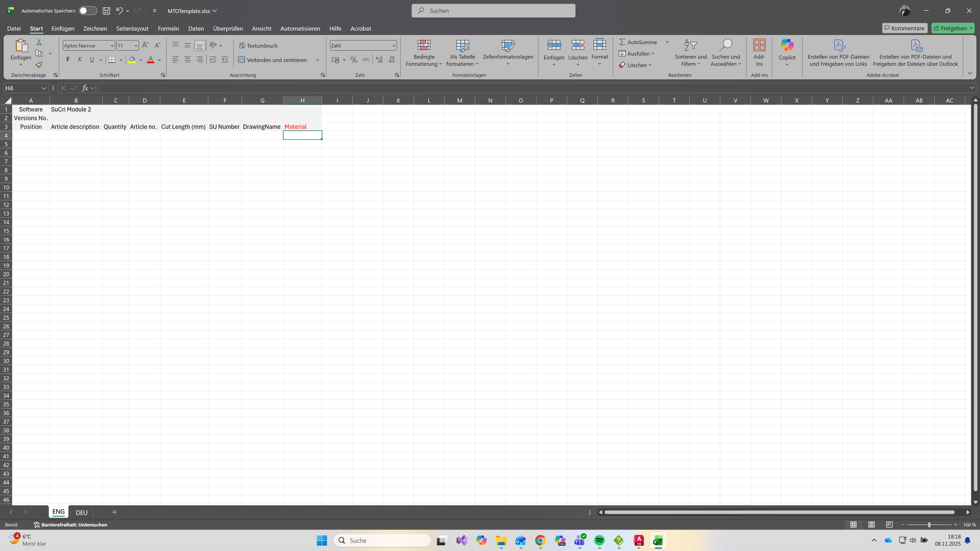Viewport: 980px width, 551px height.
Task: Open Sortieren und Filtern
Action: [x=691, y=53]
